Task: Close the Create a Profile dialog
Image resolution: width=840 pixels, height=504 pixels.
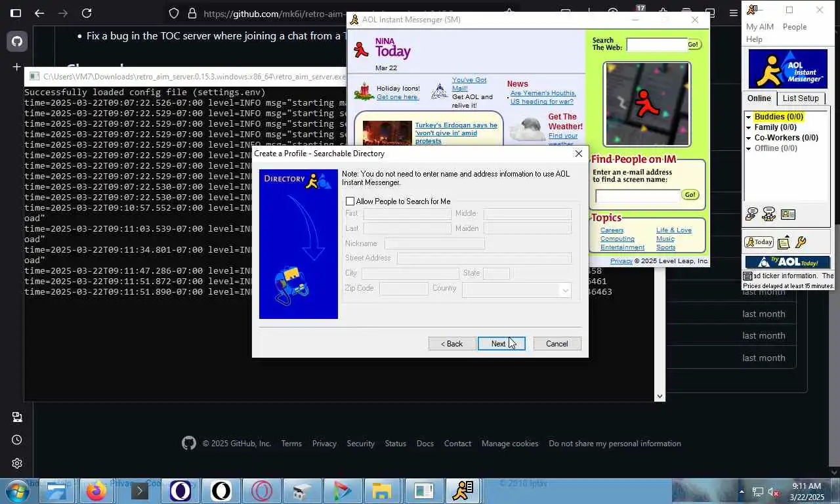Action: tap(578, 154)
